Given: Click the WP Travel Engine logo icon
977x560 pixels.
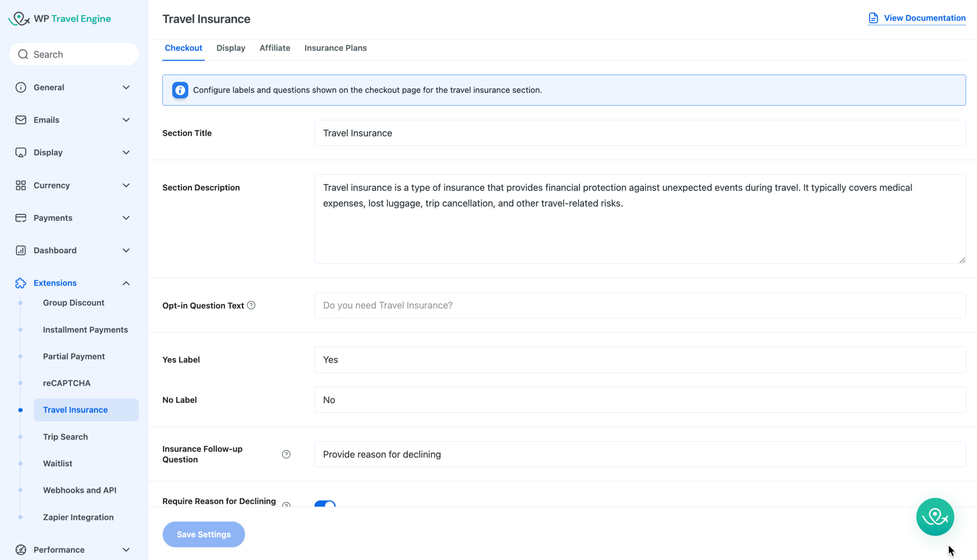Looking at the screenshot, I should coord(19,18).
